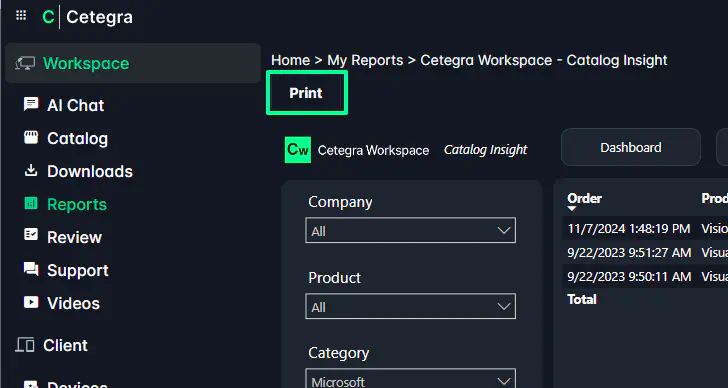
Task: Open the app launcher grid icon
Action: [x=21, y=16]
